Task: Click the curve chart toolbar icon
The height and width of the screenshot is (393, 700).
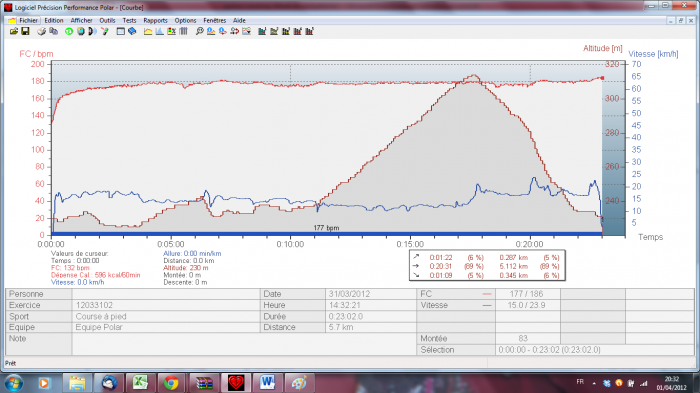Action: point(148,31)
